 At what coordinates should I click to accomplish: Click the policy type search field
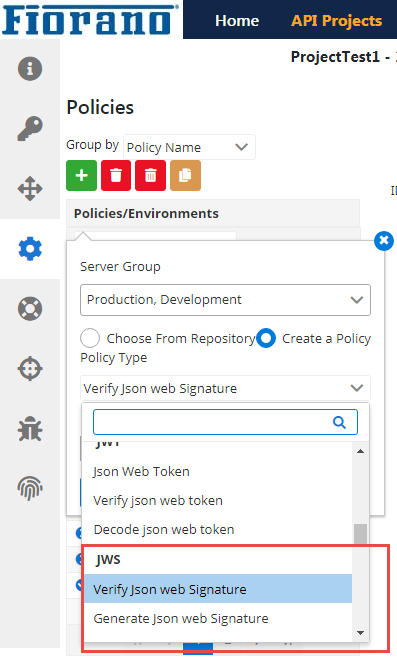(225, 422)
